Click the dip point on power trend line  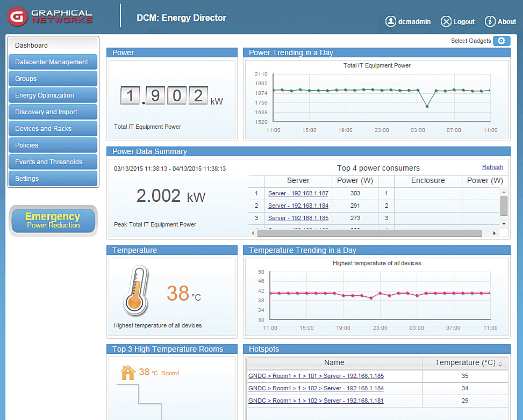427,106
